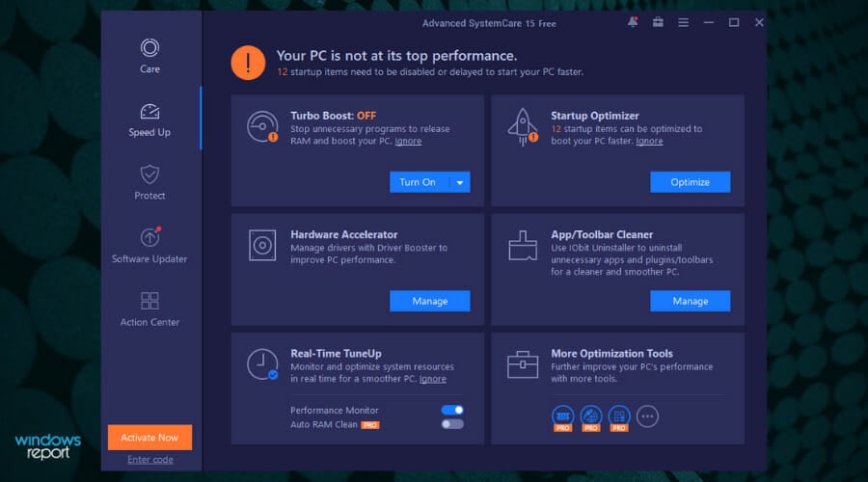Expand the Turn On dropdown arrow
This screenshot has height=482, width=868.
pyautogui.click(x=460, y=182)
